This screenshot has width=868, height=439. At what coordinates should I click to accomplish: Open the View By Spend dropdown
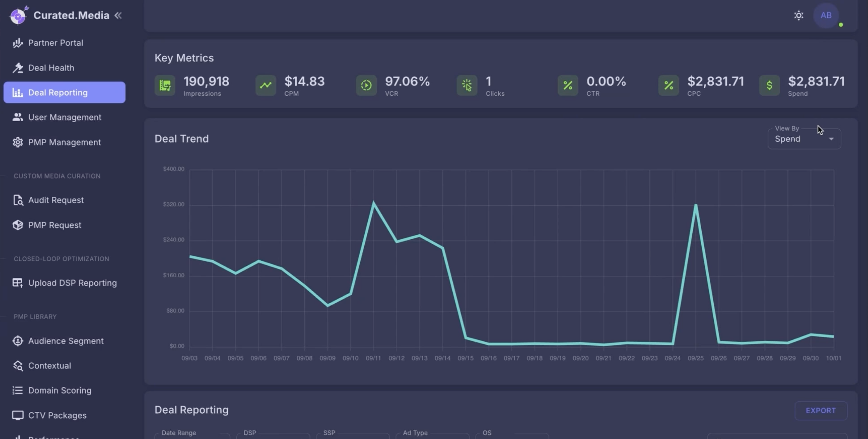coord(804,139)
